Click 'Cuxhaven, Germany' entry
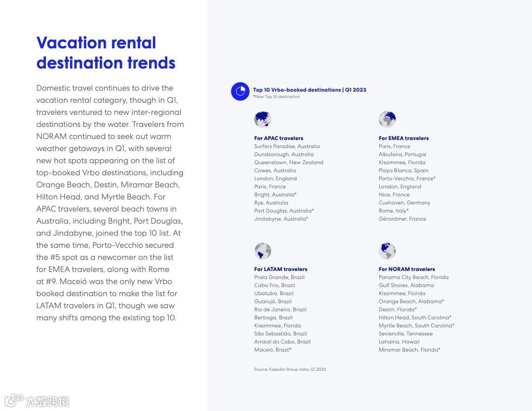 (405, 203)
